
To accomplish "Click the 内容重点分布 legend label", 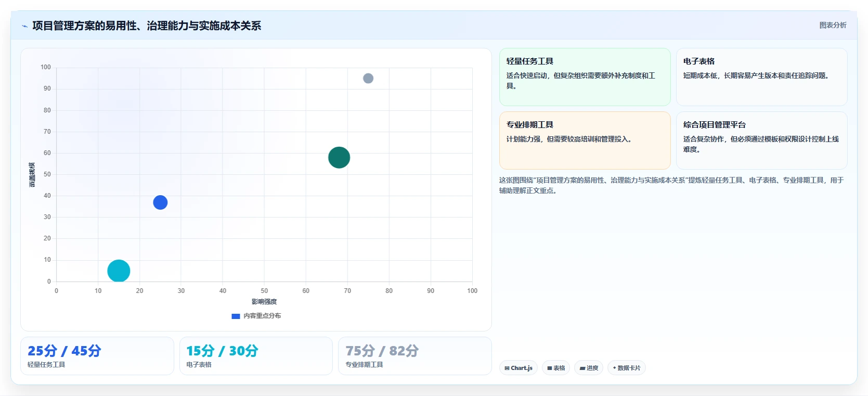I will (262, 316).
